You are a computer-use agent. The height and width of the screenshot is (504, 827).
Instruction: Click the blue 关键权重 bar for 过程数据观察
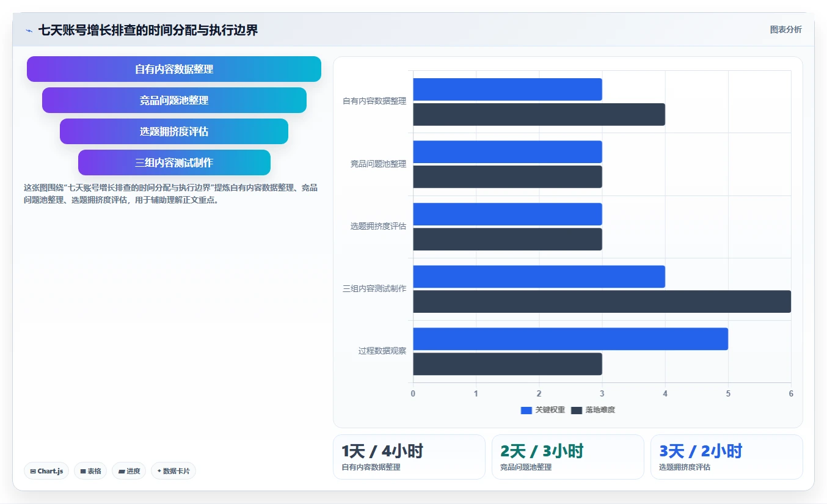[570, 339]
